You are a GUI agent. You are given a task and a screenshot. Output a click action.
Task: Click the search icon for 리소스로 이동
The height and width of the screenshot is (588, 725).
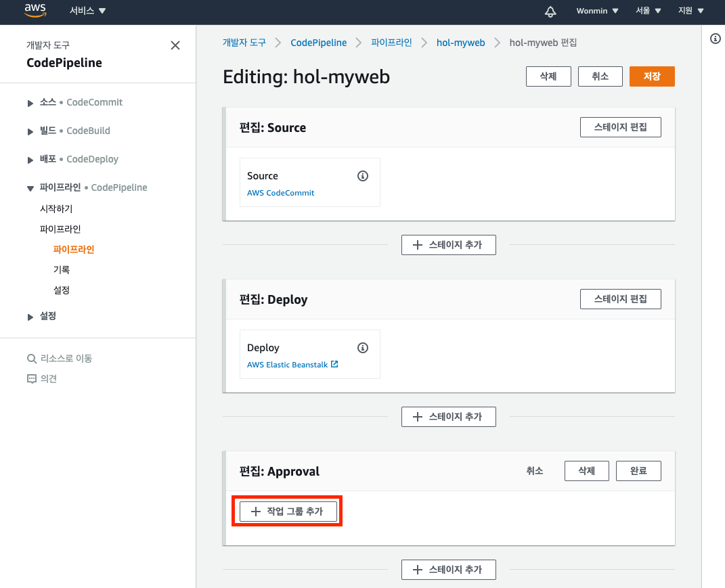pyautogui.click(x=31, y=359)
